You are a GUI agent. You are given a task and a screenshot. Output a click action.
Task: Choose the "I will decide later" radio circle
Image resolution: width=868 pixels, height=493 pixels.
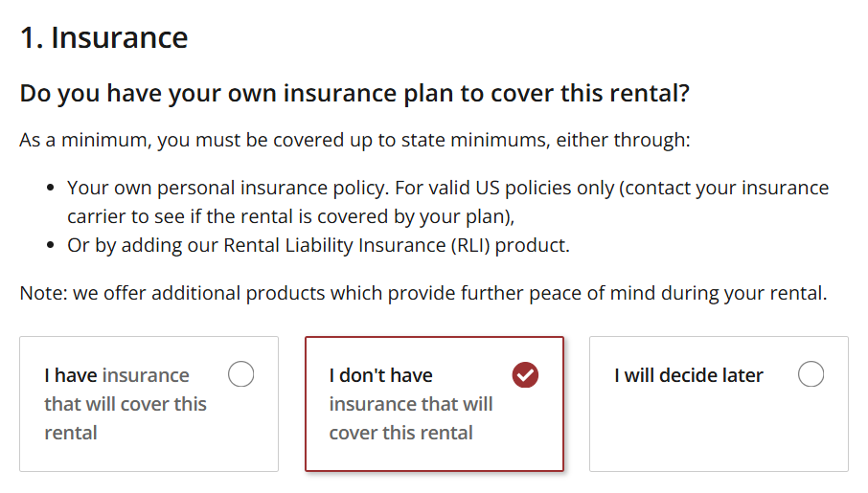[x=811, y=374]
